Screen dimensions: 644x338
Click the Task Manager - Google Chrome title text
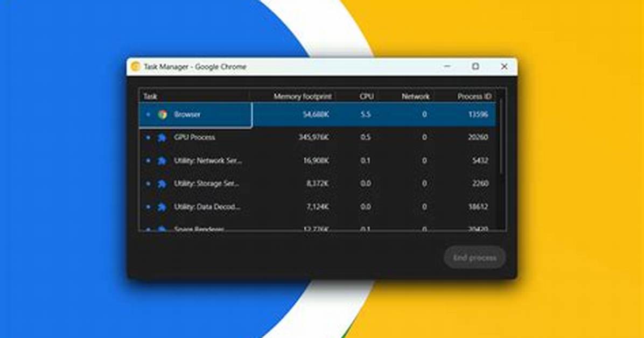[195, 67]
